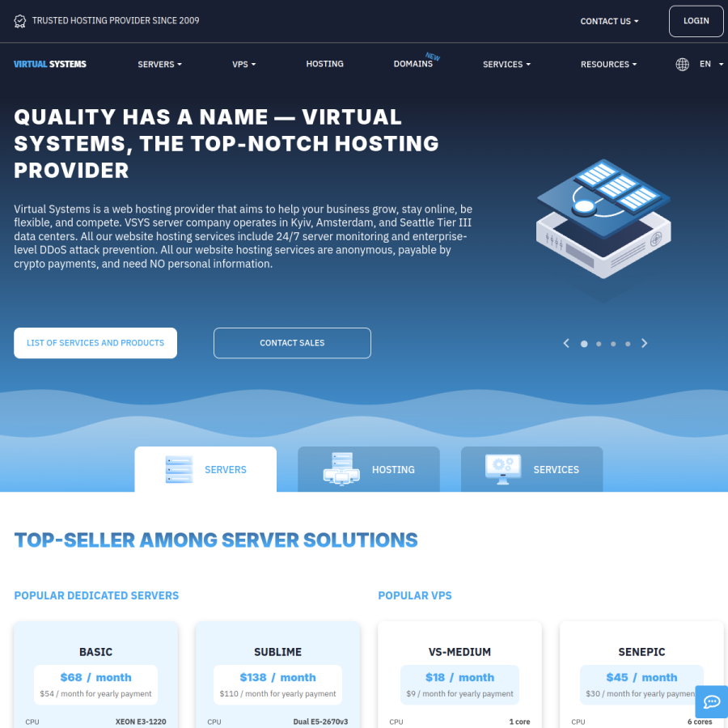The image size is (728, 728).
Task: Click the Dual E5-2670v3 CPU value
Action: click(320, 722)
